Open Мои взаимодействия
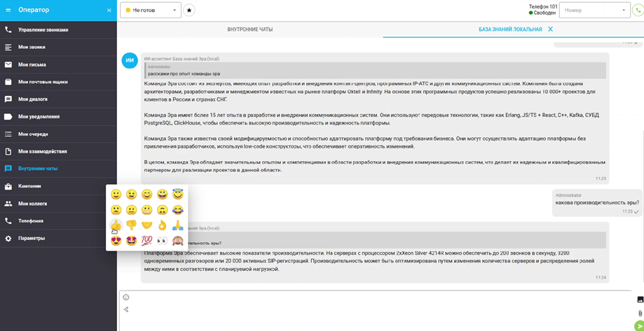Screen dimensions: 644x331 (58, 151)
